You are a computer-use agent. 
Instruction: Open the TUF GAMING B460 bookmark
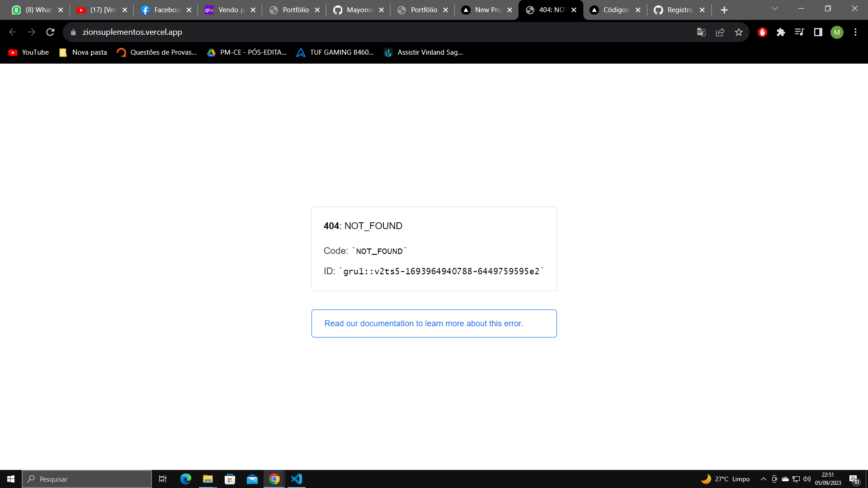(335, 52)
